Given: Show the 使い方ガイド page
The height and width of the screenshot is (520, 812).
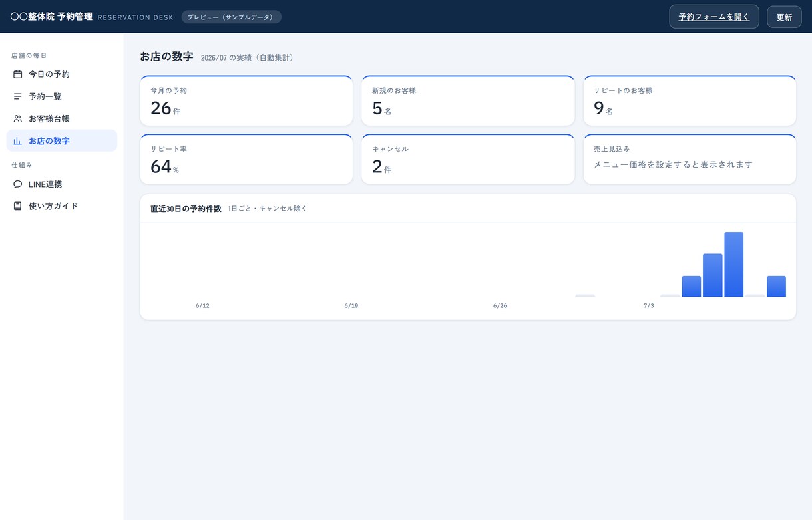Looking at the screenshot, I should (62, 206).
